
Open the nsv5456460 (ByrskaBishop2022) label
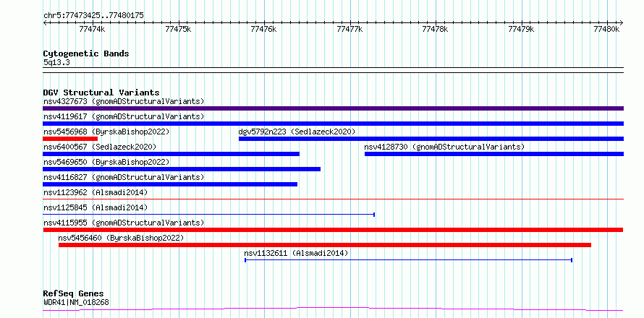[x=121, y=238]
